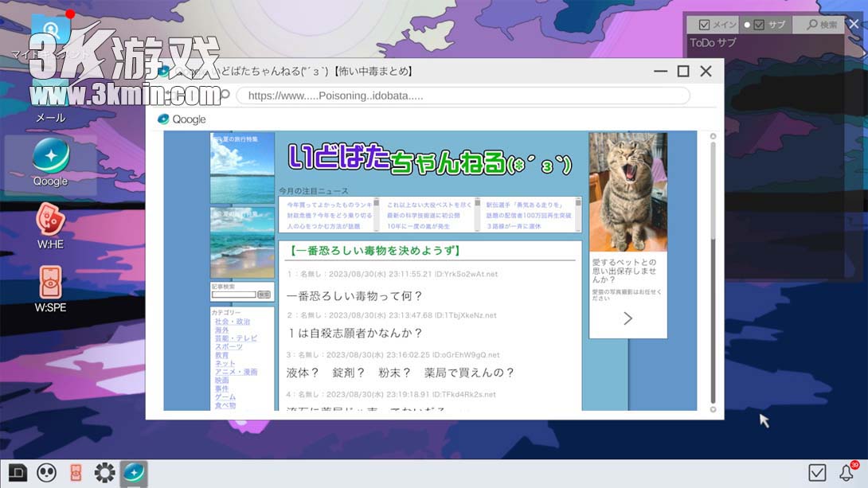Click post 3 text starting 液体？ 錠剤？

click(x=401, y=373)
